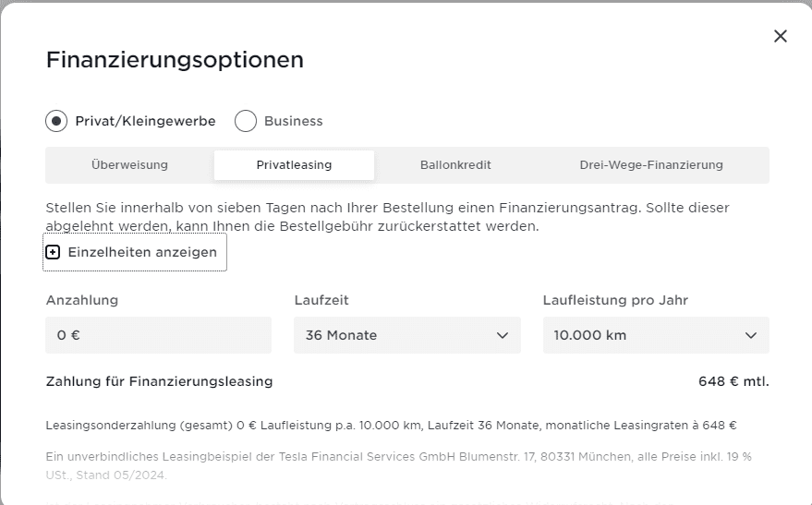812x505 pixels.
Task: Click the chevron arrow in the Laufzeit field
Action: pyautogui.click(x=503, y=335)
